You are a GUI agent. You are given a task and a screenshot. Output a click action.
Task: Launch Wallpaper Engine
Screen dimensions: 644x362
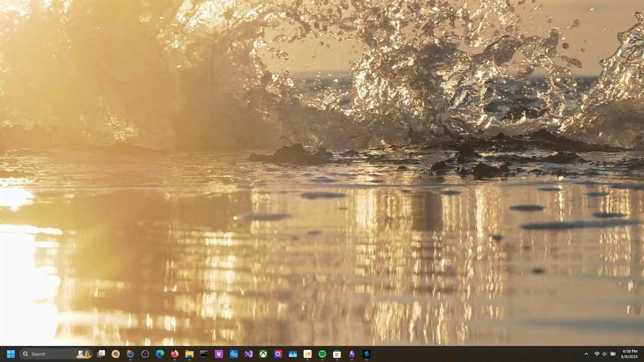coord(367,354)
